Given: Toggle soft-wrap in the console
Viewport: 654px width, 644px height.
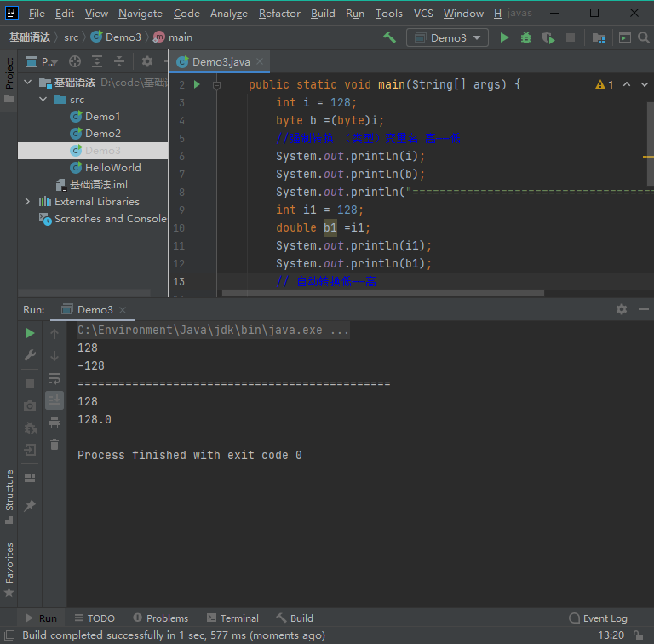Looking at the screenshot, I should tap(54, 378).
